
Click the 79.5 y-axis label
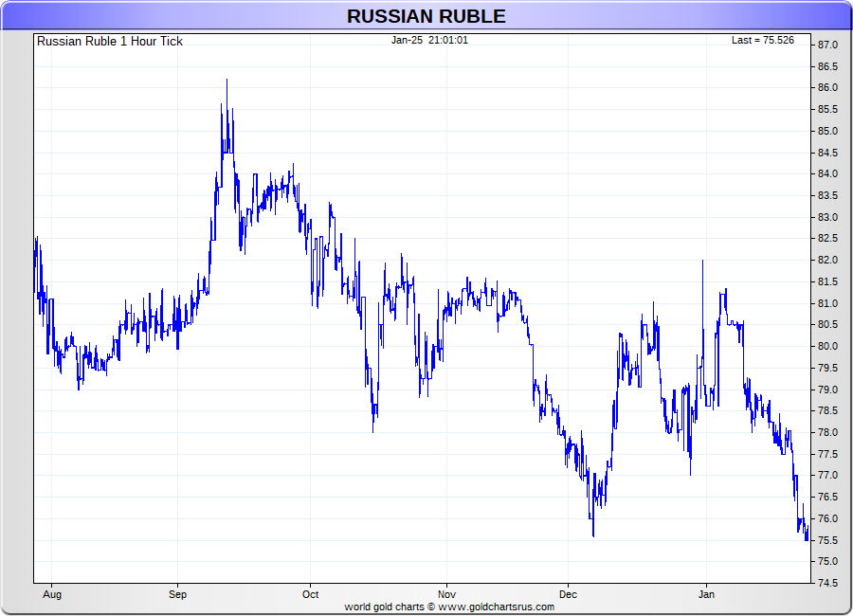[x=828, y=368]
